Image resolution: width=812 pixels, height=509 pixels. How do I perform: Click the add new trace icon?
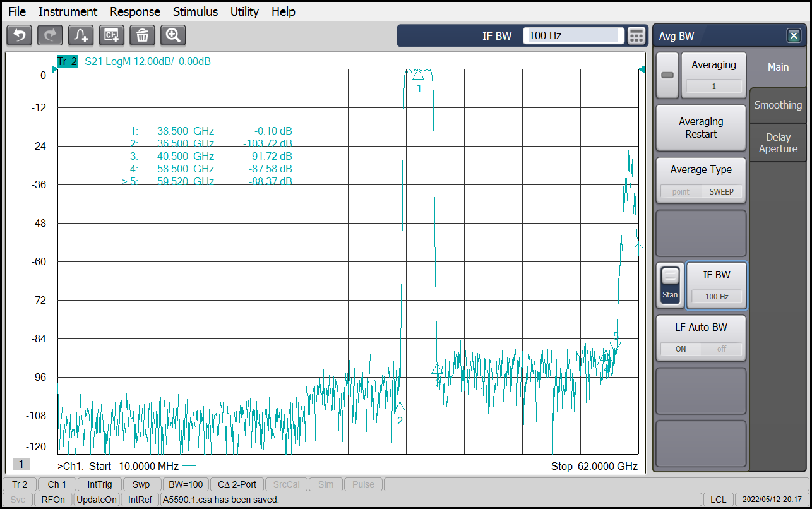[81, 35]
